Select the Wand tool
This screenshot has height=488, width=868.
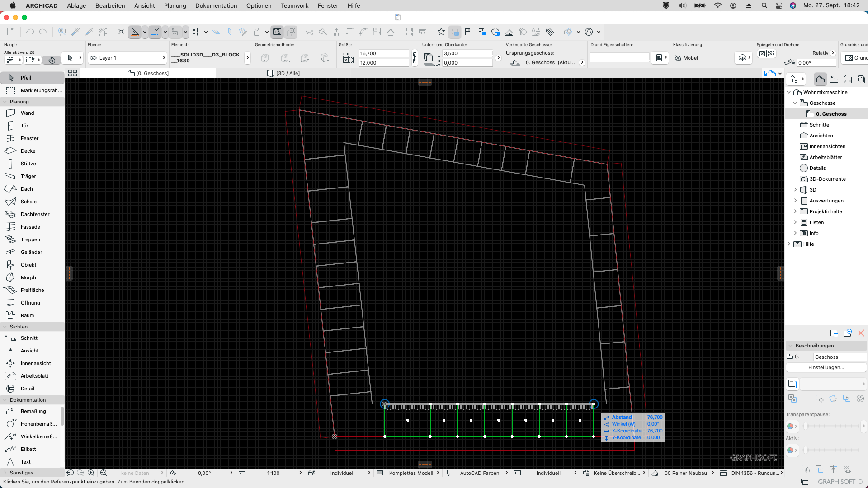(x=27, y=113)
